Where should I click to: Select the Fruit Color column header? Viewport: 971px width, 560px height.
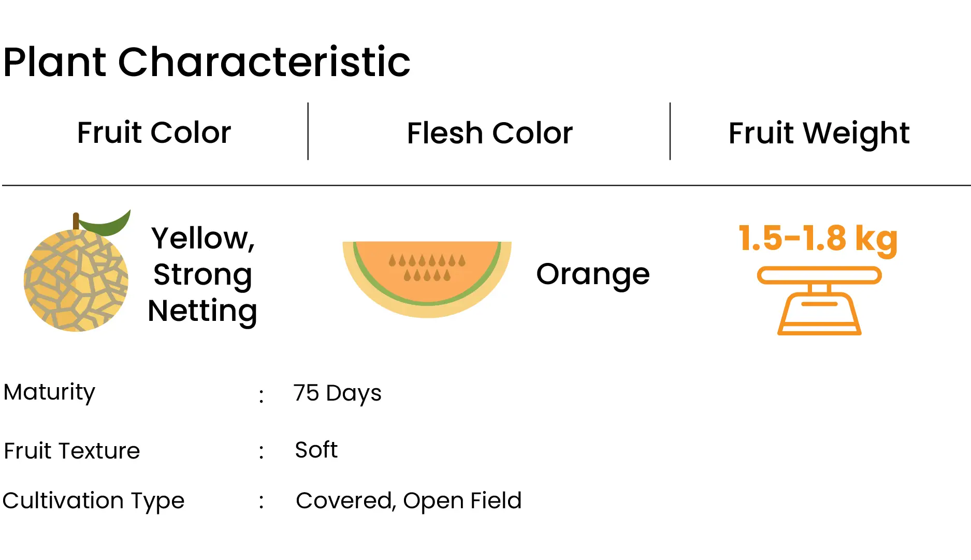pyautogui.click(x=154, y=132)
